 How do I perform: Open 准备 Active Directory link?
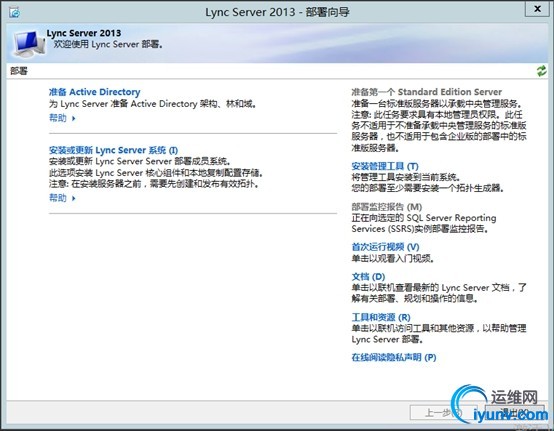coord(94,92)
